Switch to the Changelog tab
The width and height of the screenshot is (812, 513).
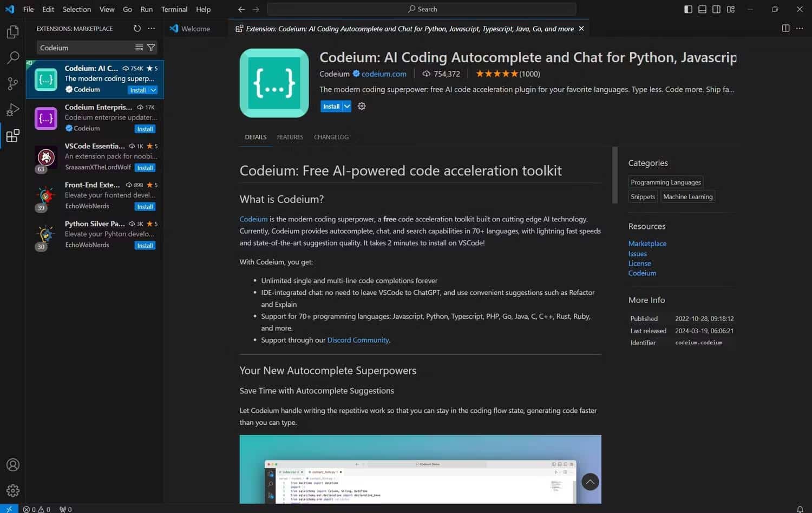[331, 137]
